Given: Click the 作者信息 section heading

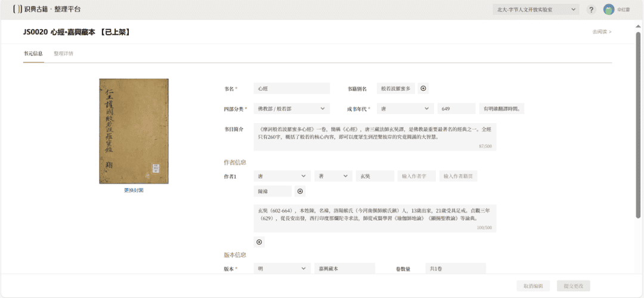Looking at the screenshot, I should 235,162.
